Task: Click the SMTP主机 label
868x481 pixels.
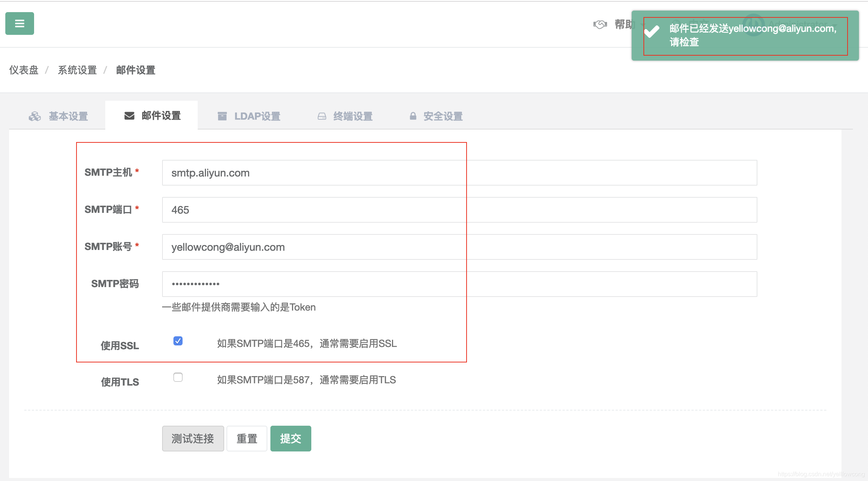Action: click(112, 172)
